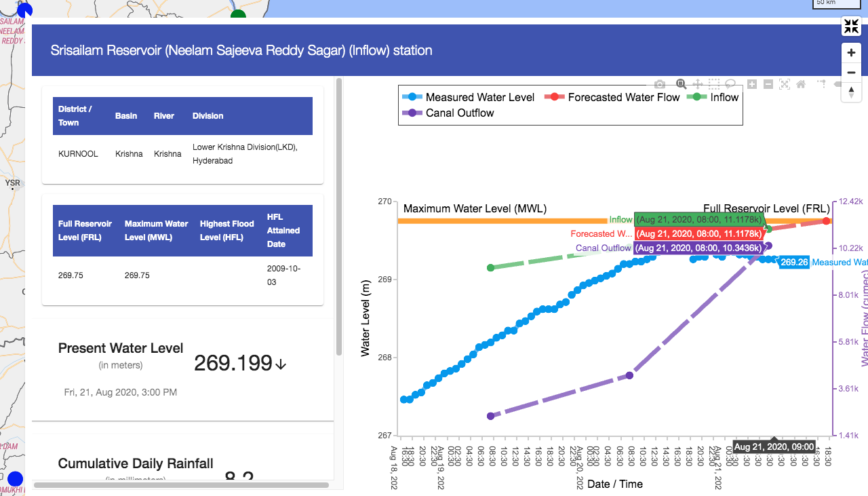Choose the Lasso Select tool

coord(730,84)
